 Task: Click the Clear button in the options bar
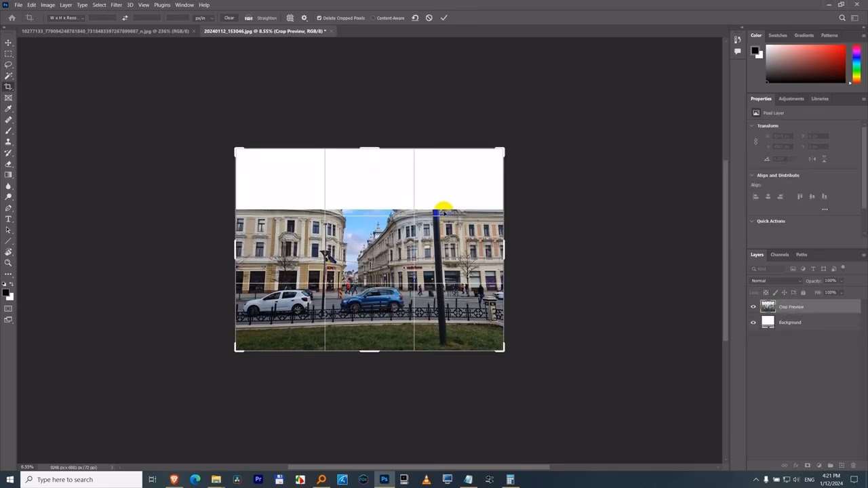click(x=229, y=18)
